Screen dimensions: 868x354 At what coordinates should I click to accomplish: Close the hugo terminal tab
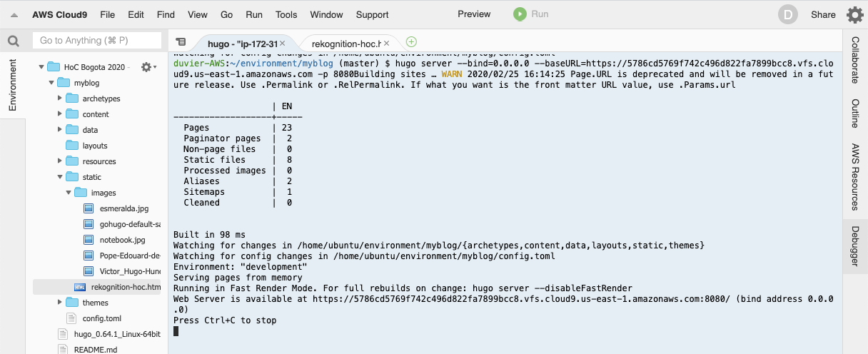click(x=282, y=43)
